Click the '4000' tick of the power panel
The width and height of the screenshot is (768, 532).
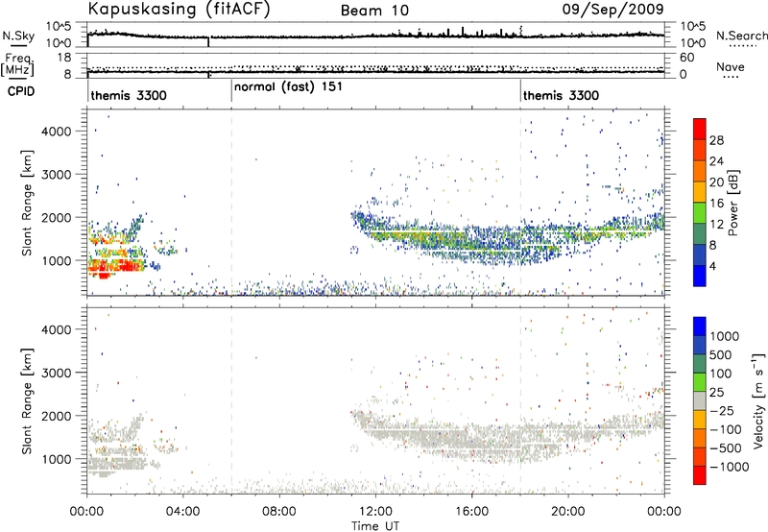(x=56, y=132)
